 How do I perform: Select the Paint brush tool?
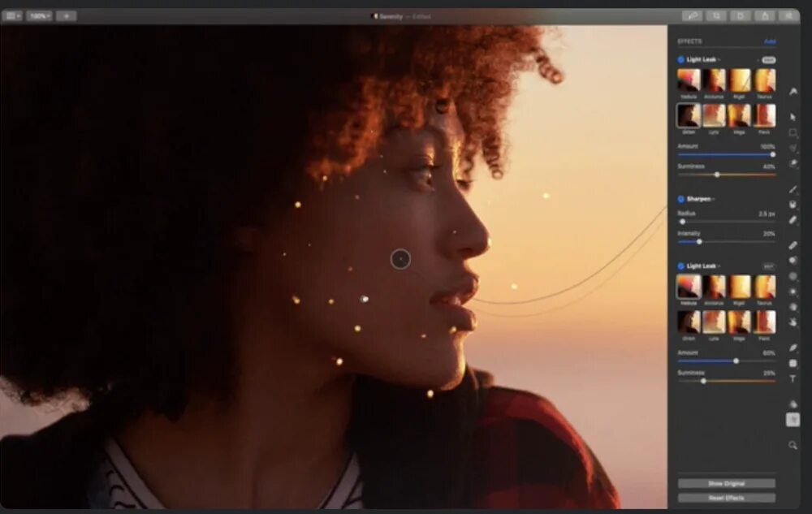coord(793,189)
